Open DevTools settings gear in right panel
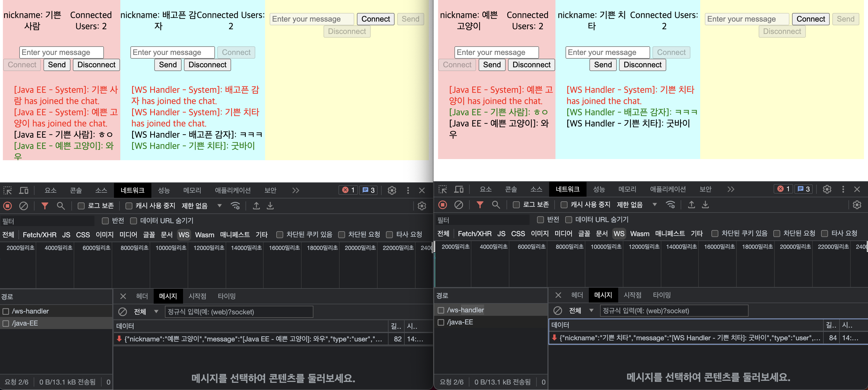868x390 pixels. coord(827,189)
